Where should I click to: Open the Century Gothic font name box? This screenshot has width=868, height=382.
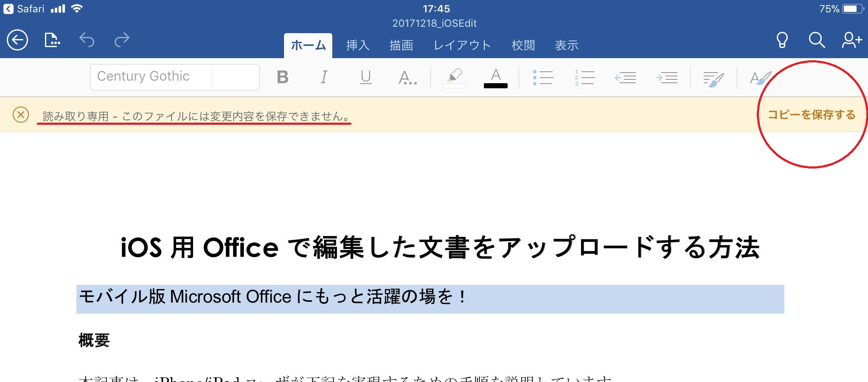tap(151, 77)
